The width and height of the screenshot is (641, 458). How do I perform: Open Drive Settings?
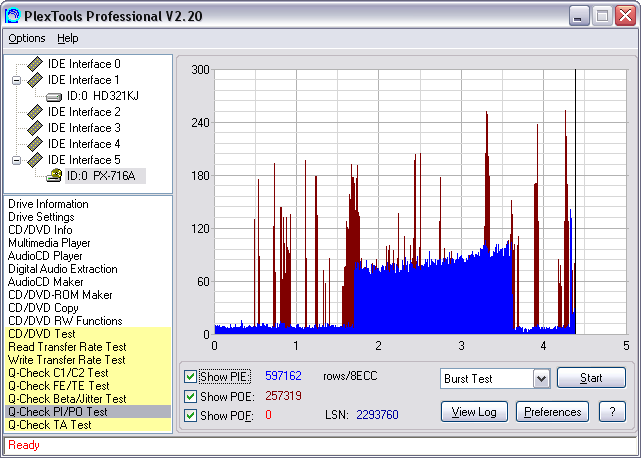tap(41, 217)
